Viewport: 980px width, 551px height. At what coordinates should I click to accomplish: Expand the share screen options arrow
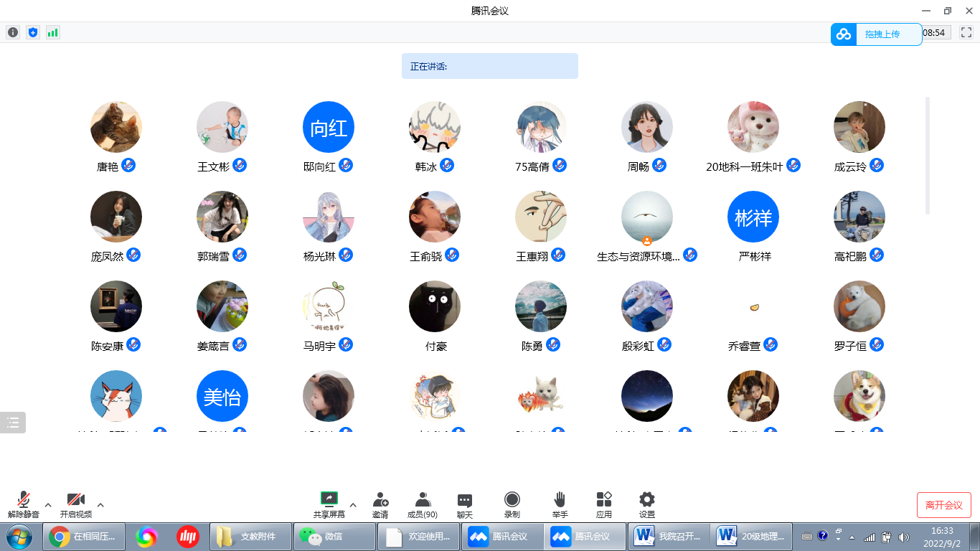(x=353, y=505)
